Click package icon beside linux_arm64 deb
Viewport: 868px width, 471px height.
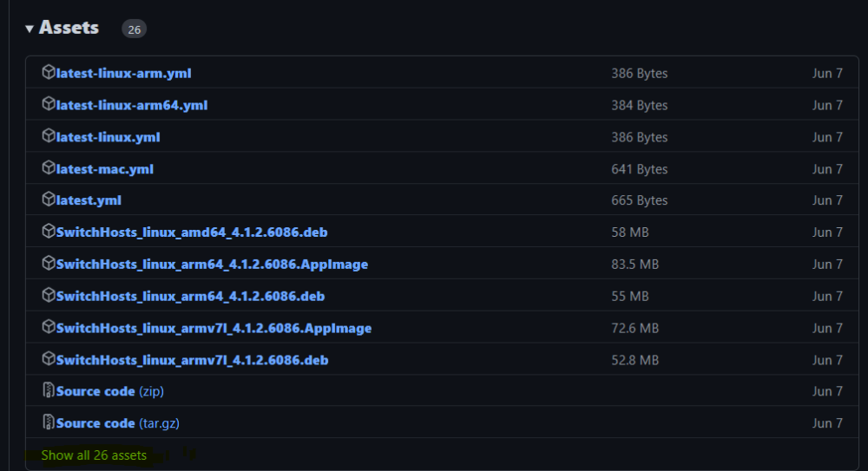coord(48,295)
